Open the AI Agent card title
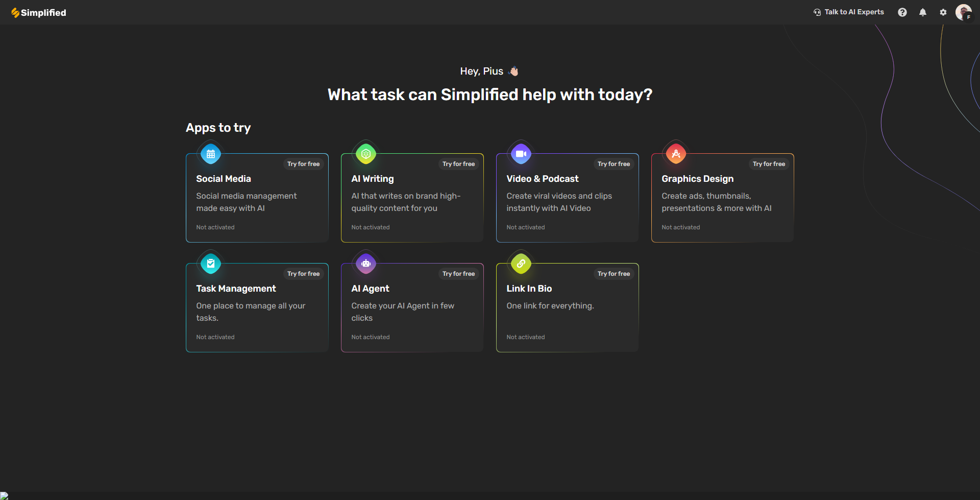Image resolution: width=980 pixels, height=500 pixels. [371, 289]
